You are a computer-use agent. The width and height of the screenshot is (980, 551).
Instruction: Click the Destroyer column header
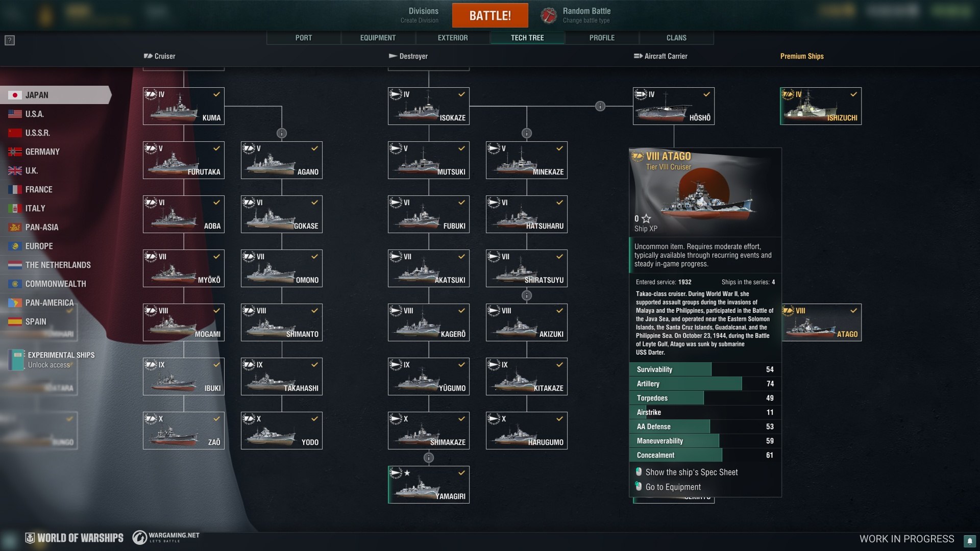pos(408,56)
